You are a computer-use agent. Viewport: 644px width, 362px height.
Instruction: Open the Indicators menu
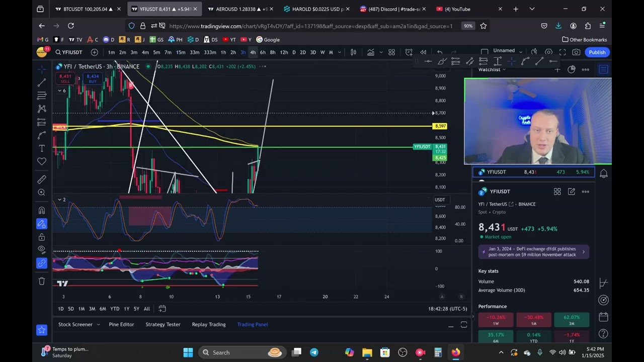pyautogui.click(x=371, y=52)
